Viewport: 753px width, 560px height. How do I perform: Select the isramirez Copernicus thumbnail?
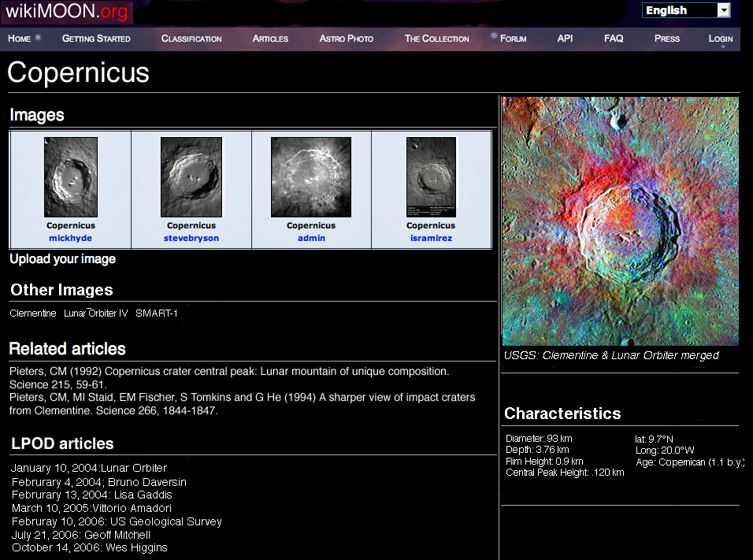431,177
